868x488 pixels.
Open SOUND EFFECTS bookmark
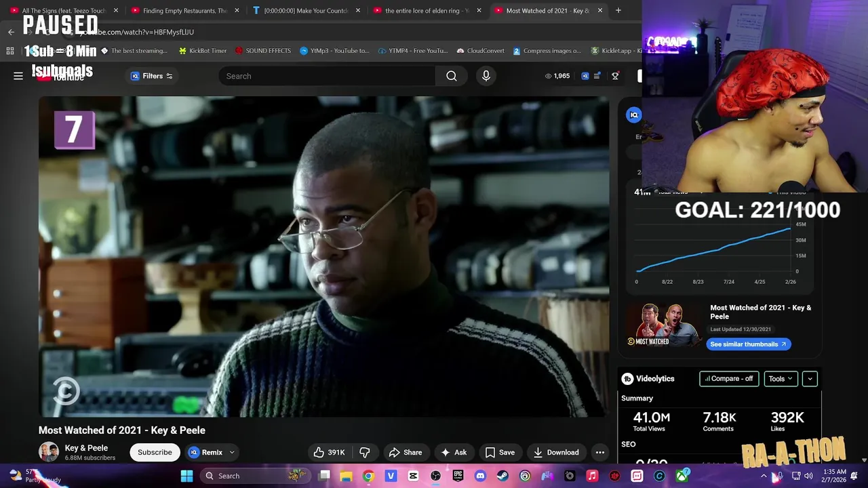[263, 51]
